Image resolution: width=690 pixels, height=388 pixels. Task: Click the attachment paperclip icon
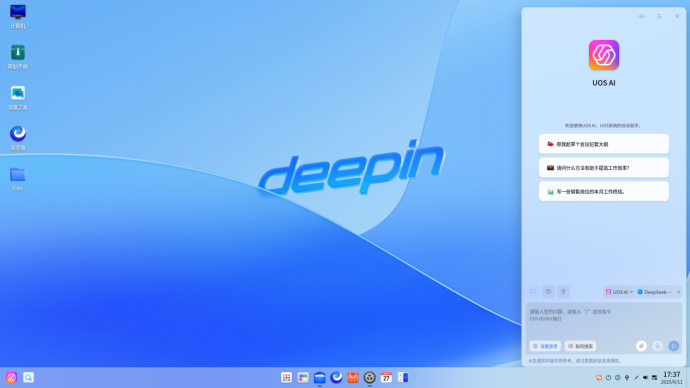pos(641,346)
